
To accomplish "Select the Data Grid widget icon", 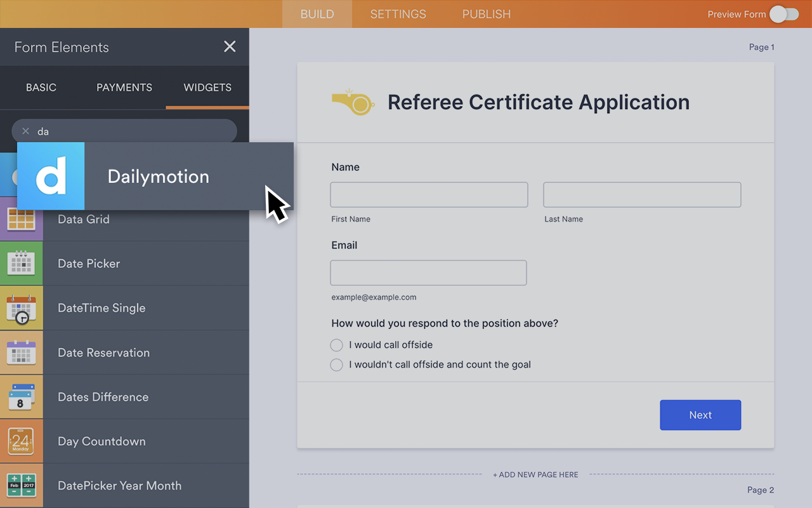I will click(x=22, y=219).
